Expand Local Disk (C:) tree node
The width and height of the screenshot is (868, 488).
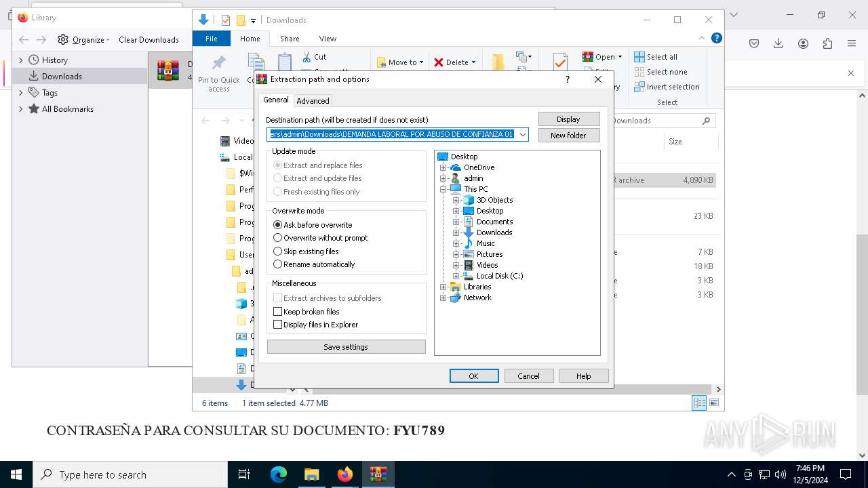pyautogui.click(x=456, y=276)
